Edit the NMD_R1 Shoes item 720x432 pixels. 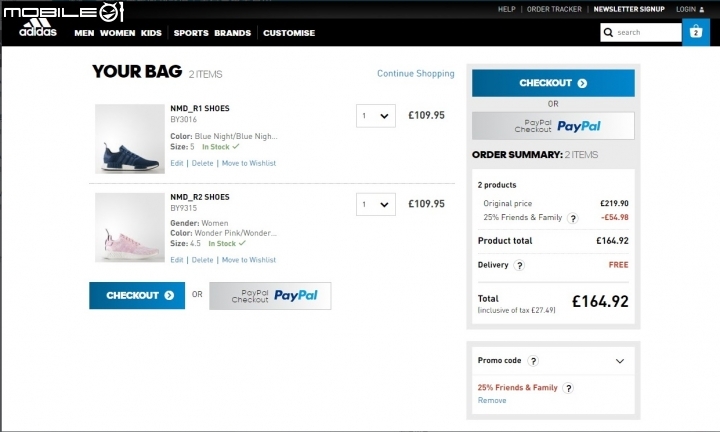pyautogui.click(x=177, y=163)
